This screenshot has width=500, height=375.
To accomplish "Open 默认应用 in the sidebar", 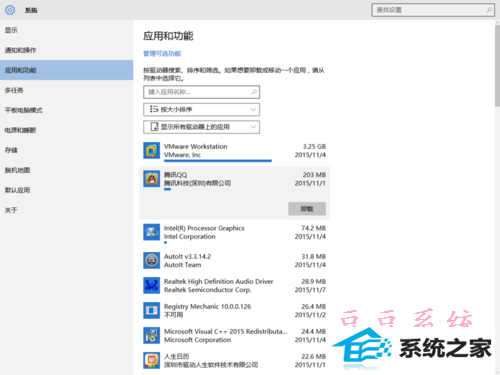I will 67,190.
